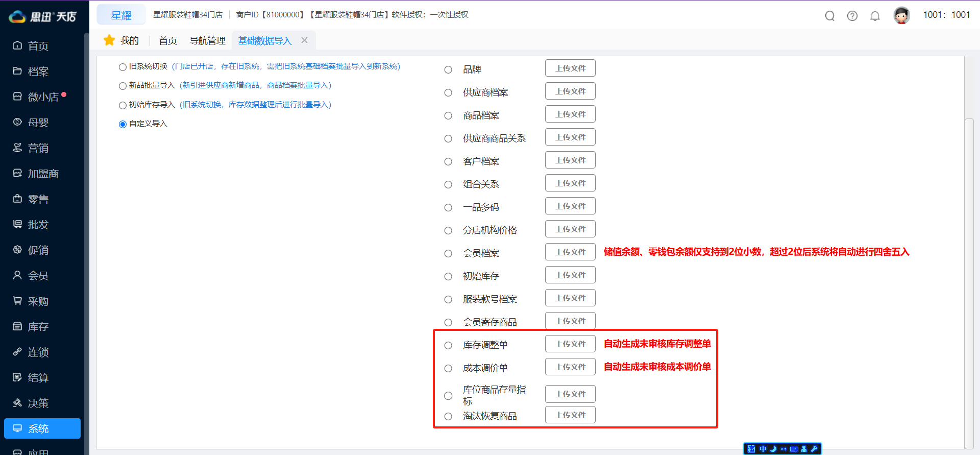Close the 基础数据导入 tab
The width and height of the screenshot is (980, 455).
[304, 40]
